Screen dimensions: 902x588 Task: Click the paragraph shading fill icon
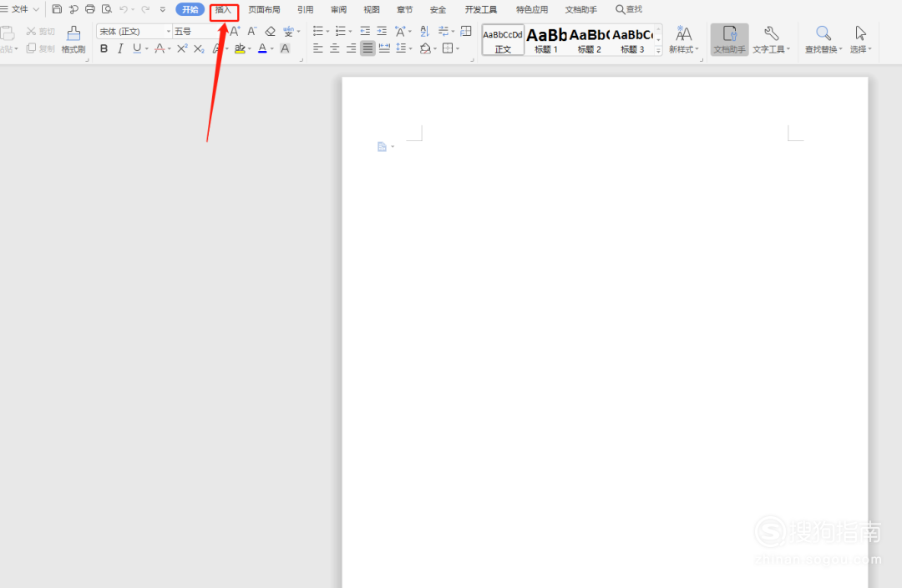pyautogui.click(x=425, y=49)
